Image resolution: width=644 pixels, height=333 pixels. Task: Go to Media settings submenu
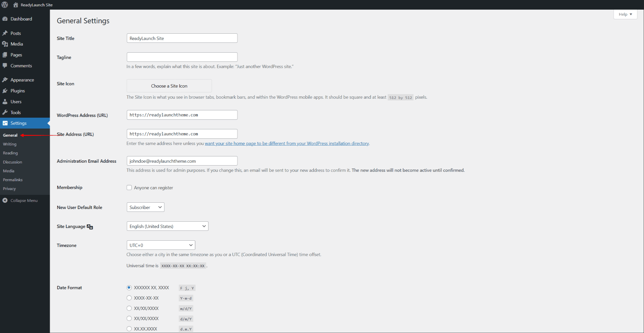[9, 171]
